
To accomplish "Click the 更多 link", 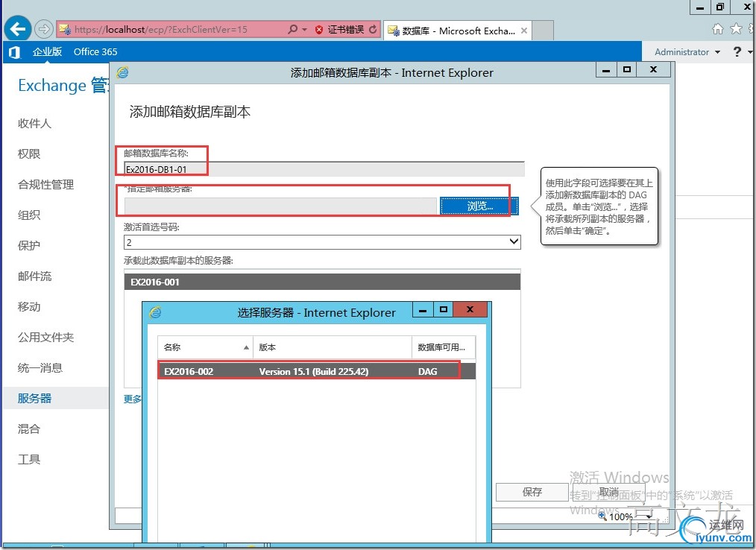I will [x=133, y=399].
